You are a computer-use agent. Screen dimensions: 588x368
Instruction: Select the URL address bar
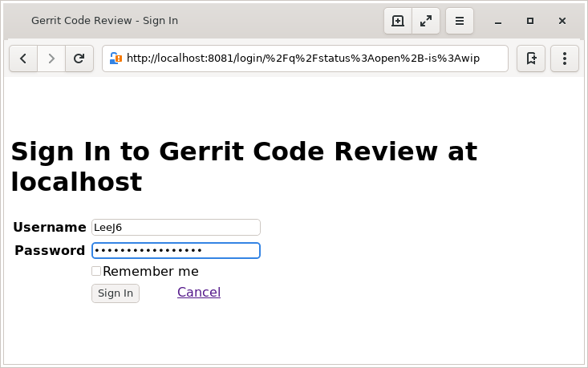[x=306, y=59]
